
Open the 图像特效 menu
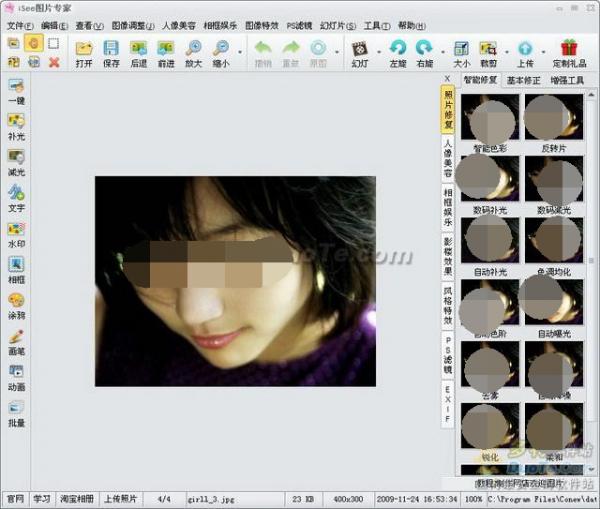tap(262, 26)
